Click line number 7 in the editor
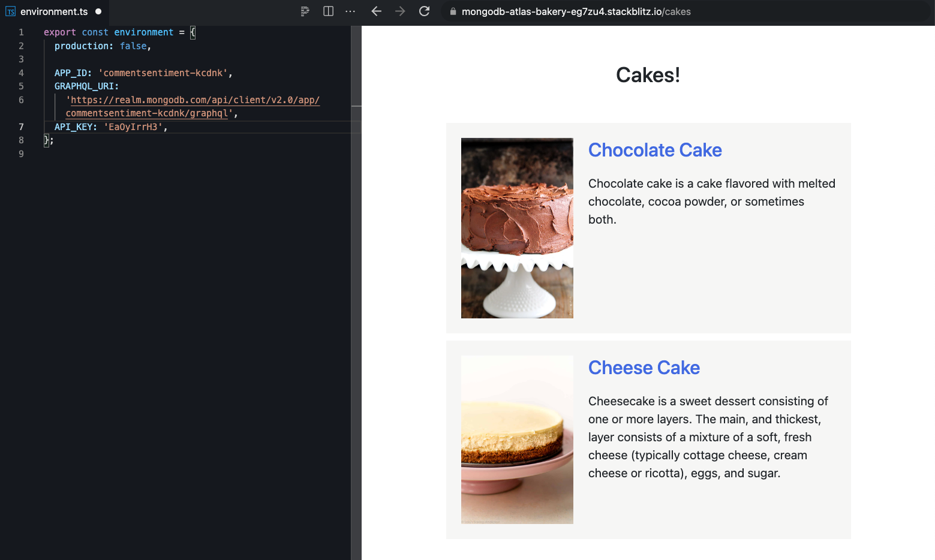The width and height of the screenshot is (935, 560). tap(21, 127)
